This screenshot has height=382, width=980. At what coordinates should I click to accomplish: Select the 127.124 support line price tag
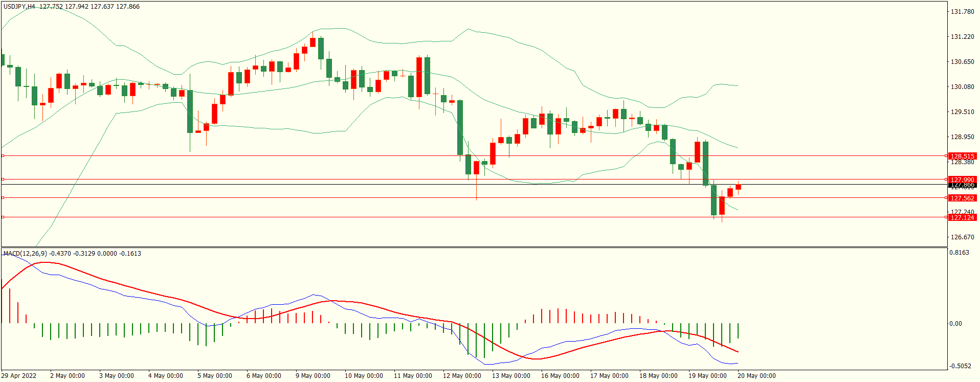coord(962,217)
